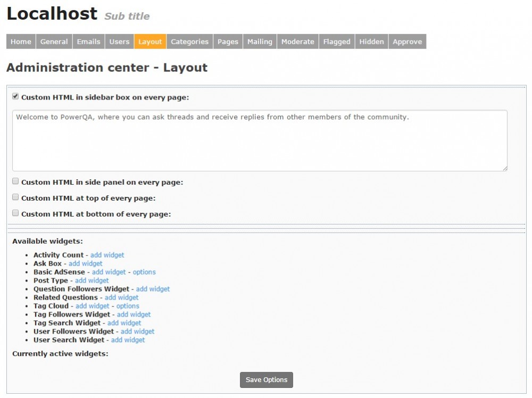Add the Tag Cloud widget
The width and height of the screenshot is (532, 398).
point(92,306)
